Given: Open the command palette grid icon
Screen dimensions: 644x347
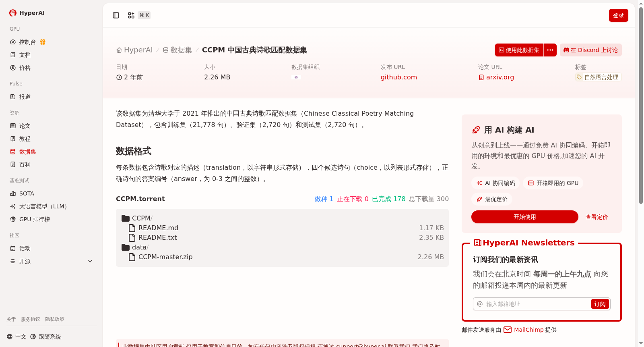Looking at the screenshot, I should coord(131,15).
